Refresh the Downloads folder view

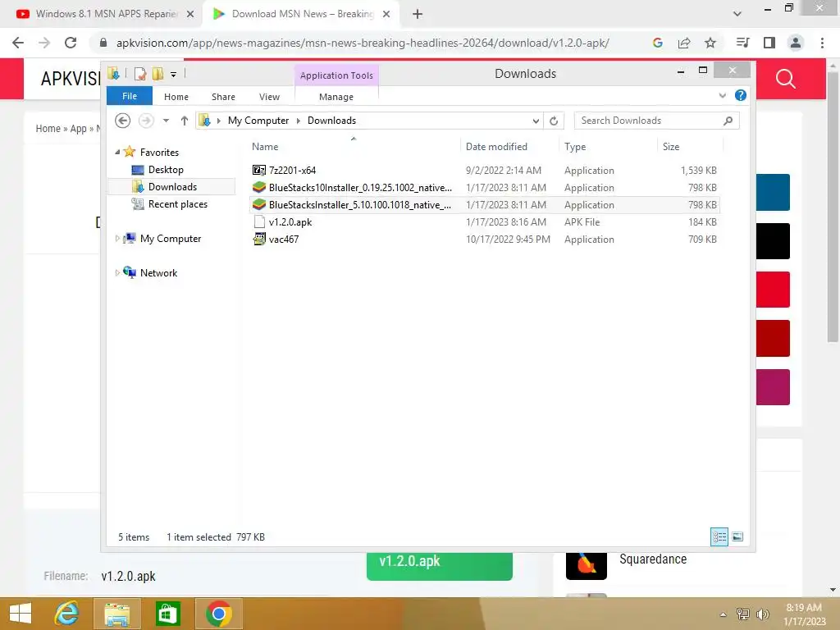[554, 121]
